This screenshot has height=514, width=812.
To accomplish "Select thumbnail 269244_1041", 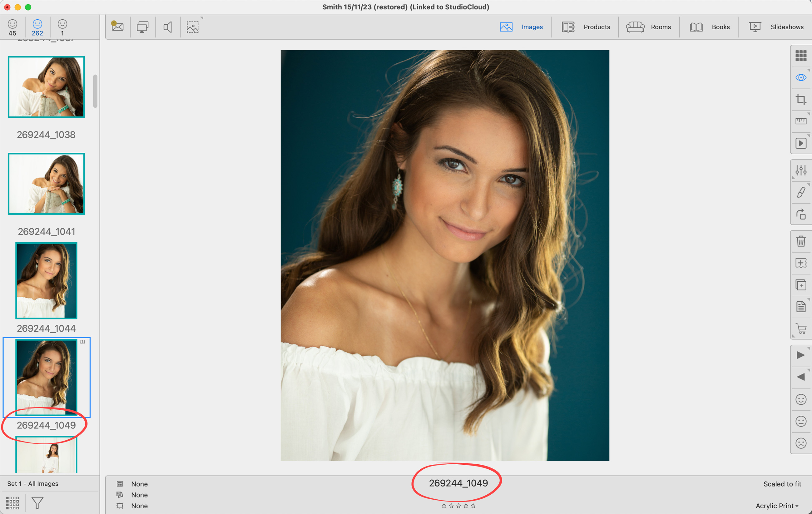I will coord(46,184).
